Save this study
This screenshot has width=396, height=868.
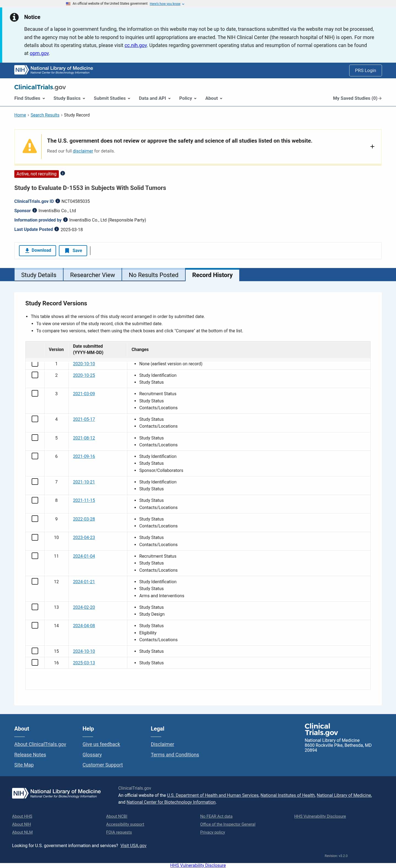(73, 251)
